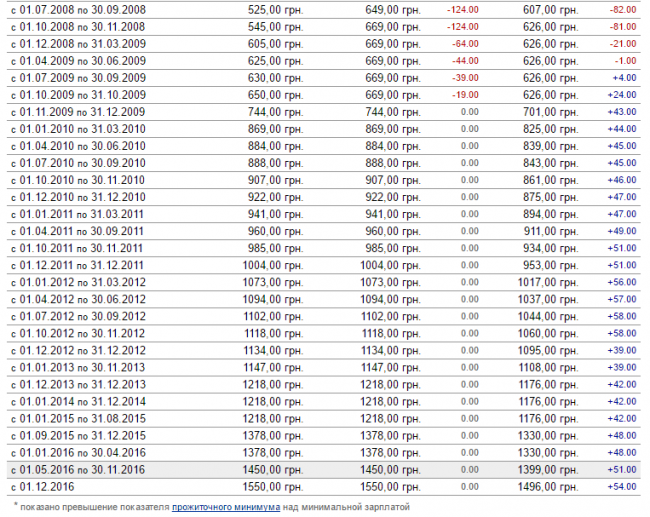650x517 pixels.
Task: Select the period 01.01.2014 по 31.12.2014
Action: (x=92, y=401)
